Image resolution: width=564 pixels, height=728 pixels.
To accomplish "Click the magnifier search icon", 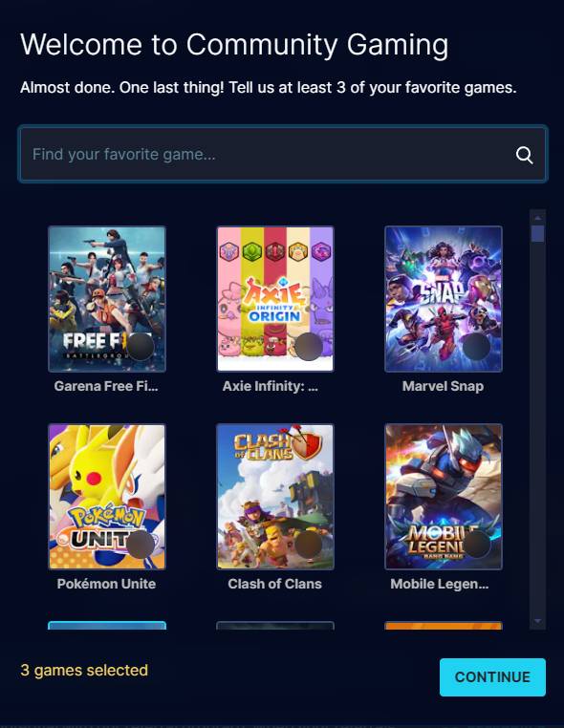I will [525, 155].
